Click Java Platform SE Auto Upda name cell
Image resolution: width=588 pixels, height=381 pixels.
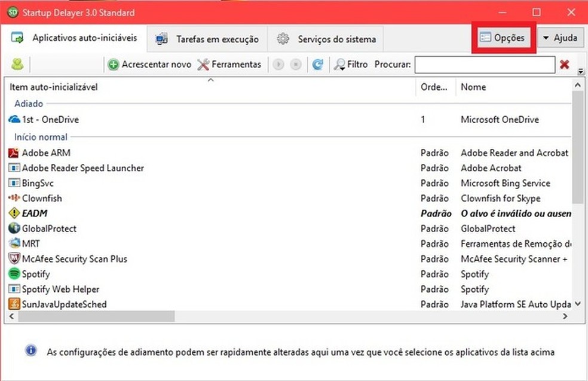[x=516, y=304]
